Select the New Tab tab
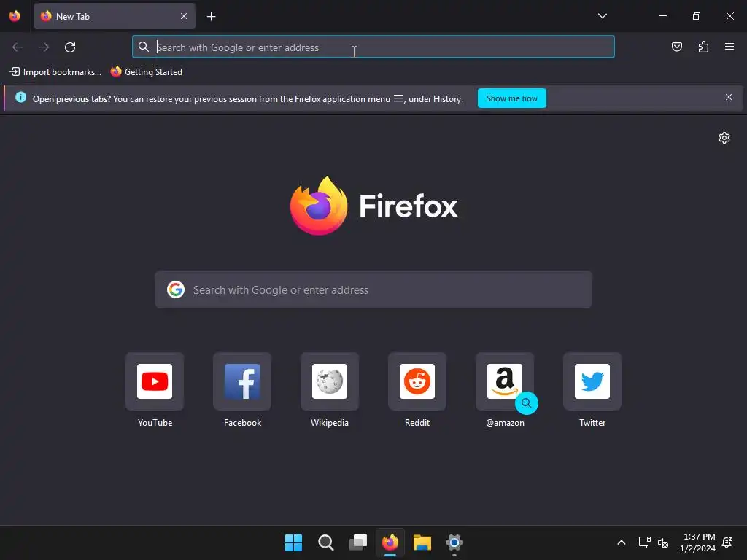The width and height of the screenshot is (747, 560). click(115, 16)
